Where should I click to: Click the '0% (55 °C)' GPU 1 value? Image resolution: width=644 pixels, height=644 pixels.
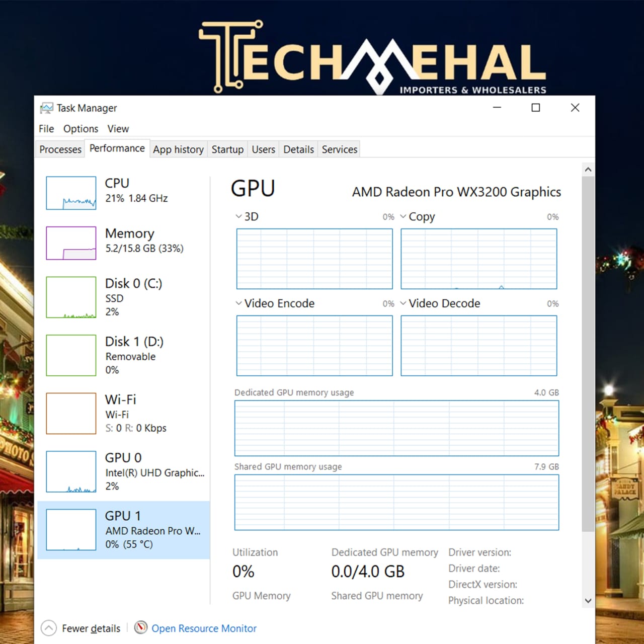click(129, 544)
